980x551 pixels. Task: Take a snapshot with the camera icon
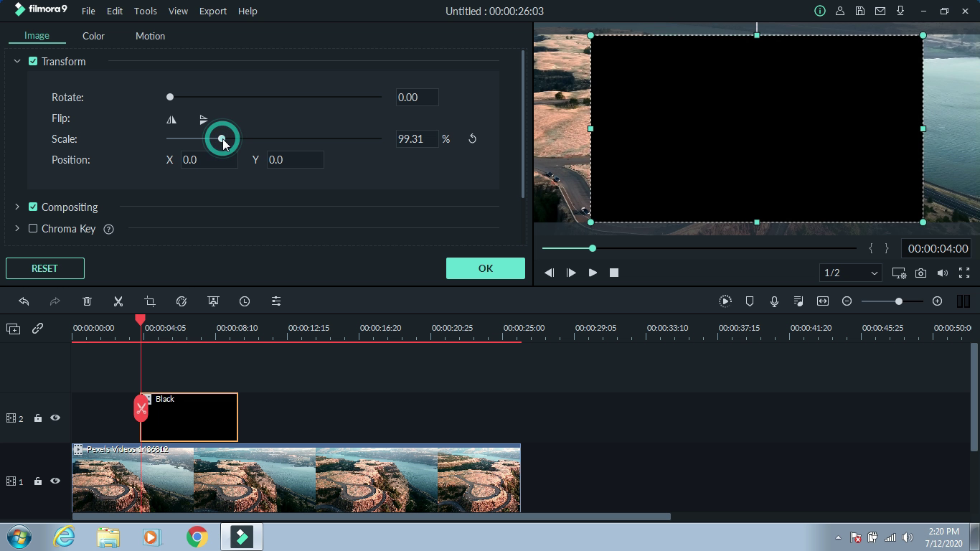coord(920,273)
